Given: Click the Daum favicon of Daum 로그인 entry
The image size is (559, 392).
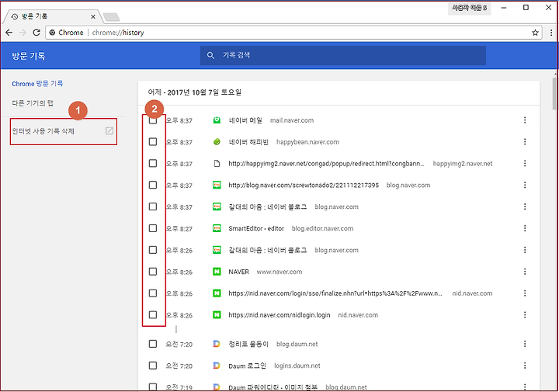Looking at the screenshot, I should pos(217,366).
